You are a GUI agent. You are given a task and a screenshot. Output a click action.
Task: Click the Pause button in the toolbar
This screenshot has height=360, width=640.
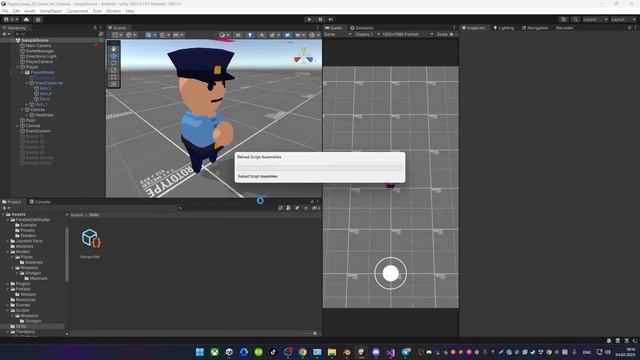click(x=320, y=19)
